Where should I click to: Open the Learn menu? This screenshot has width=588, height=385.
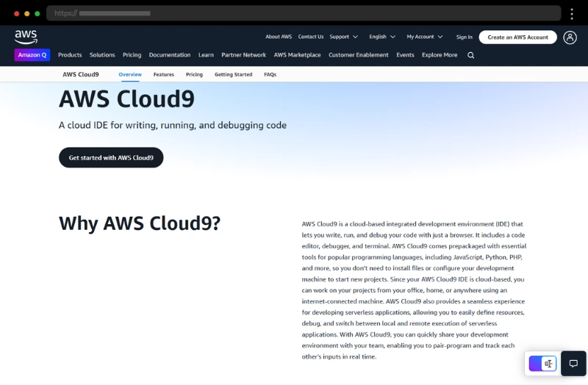point(206,54)
